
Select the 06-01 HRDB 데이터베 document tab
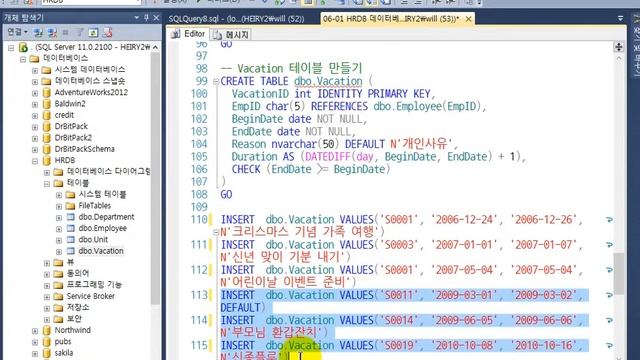391,19
